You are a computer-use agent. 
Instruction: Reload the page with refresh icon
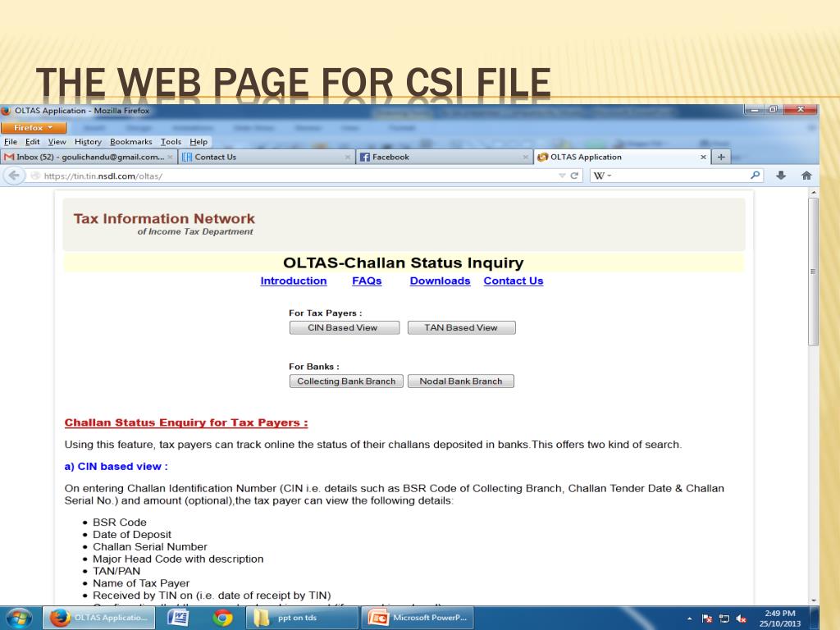click(x=574, y=176)
